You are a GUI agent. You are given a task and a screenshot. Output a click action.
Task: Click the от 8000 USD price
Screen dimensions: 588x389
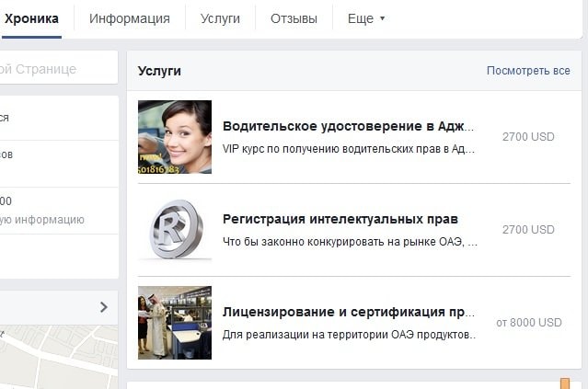click(x=529, y=323)
